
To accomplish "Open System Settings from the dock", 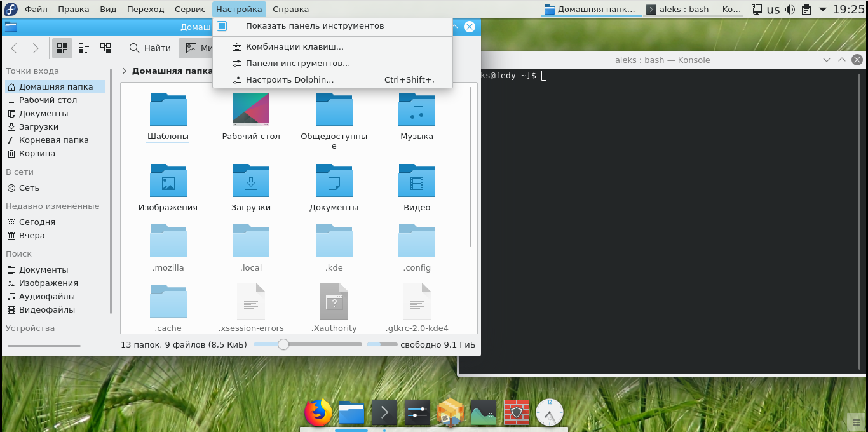I will (417, 412).
